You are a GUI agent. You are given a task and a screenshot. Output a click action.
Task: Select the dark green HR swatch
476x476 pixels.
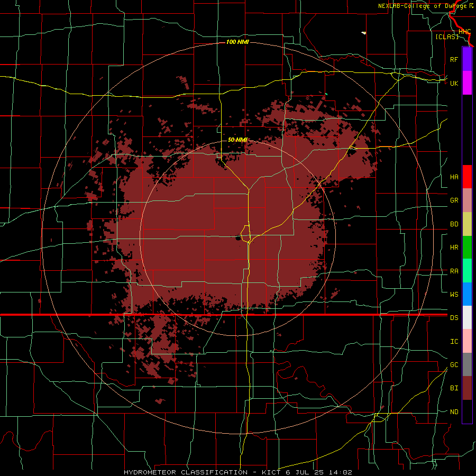tap(467, 248)
